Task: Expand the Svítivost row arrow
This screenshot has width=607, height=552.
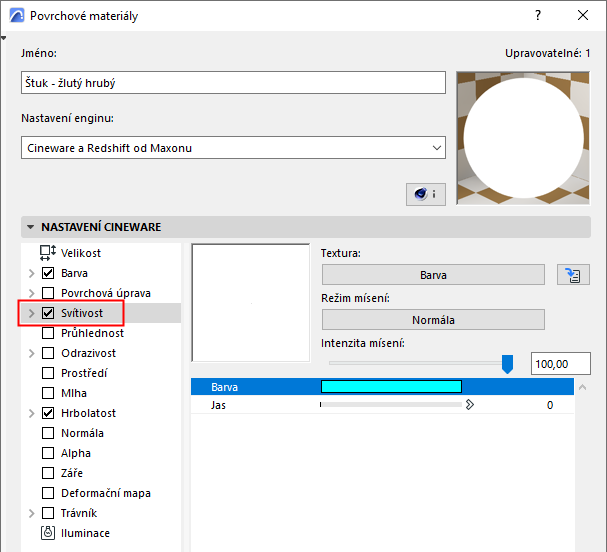Action: (x=32, y=313)
